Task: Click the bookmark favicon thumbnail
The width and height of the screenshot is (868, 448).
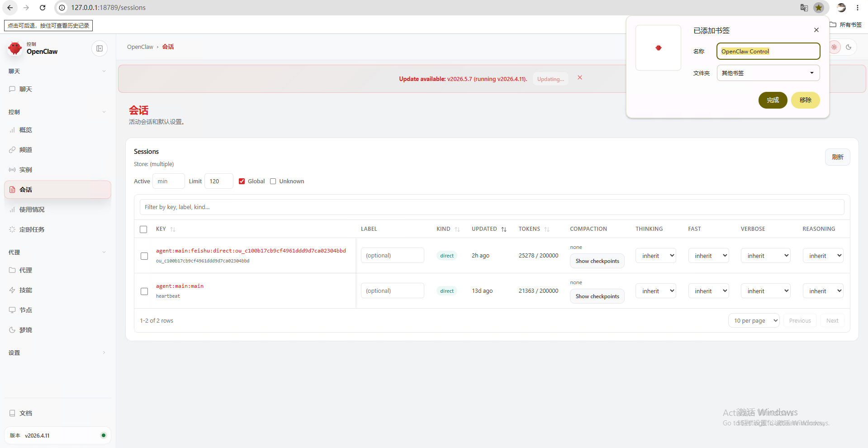Action: [x=658, y=48]
